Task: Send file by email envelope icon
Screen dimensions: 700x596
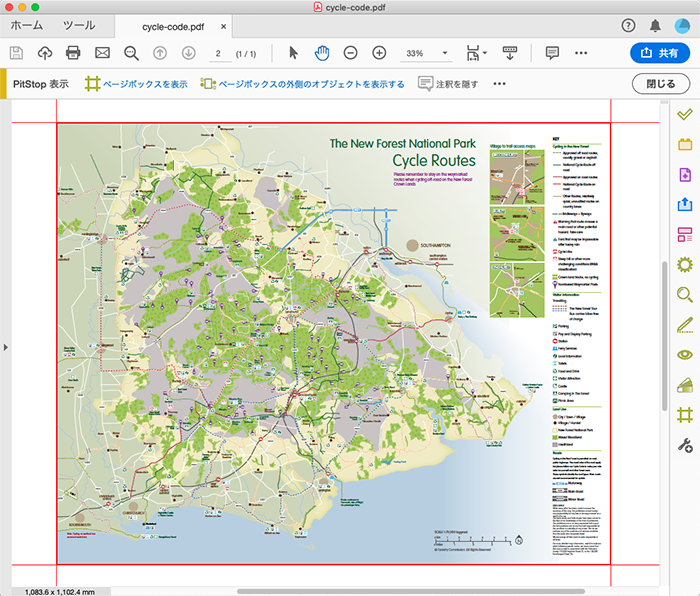Action: coord(102,53)
